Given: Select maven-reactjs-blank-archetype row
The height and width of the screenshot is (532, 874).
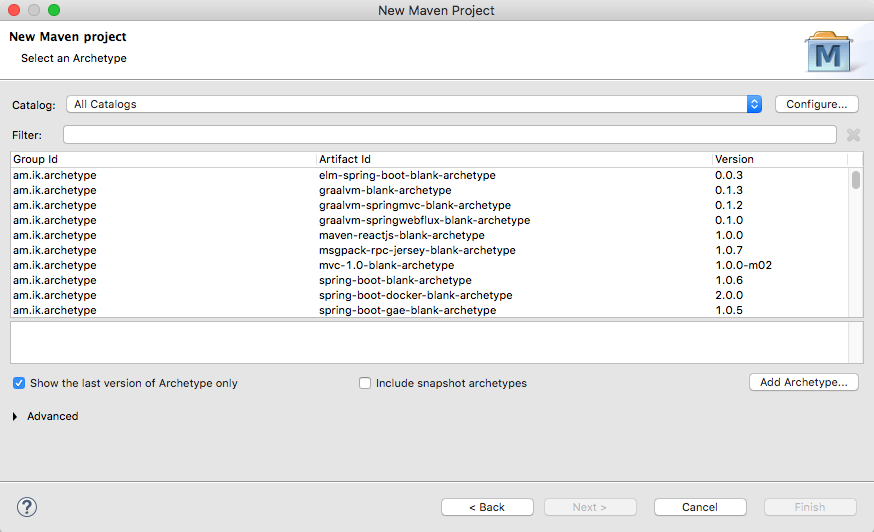Looking at the screenshot, I should click(429, 235).
